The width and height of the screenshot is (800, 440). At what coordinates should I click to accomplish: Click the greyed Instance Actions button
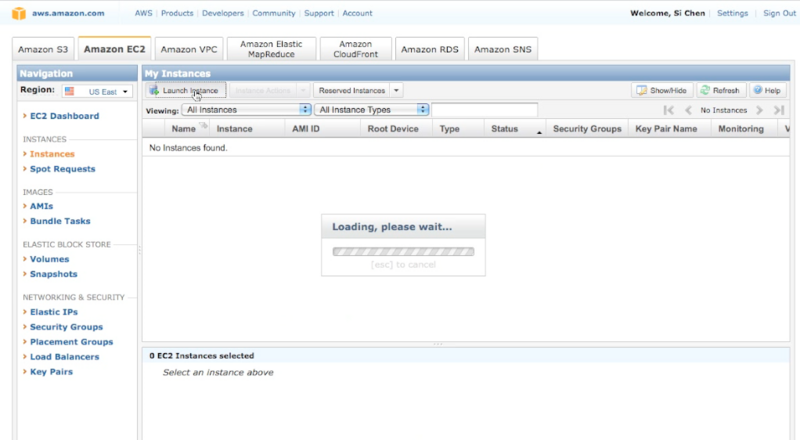tap(263, 90)
